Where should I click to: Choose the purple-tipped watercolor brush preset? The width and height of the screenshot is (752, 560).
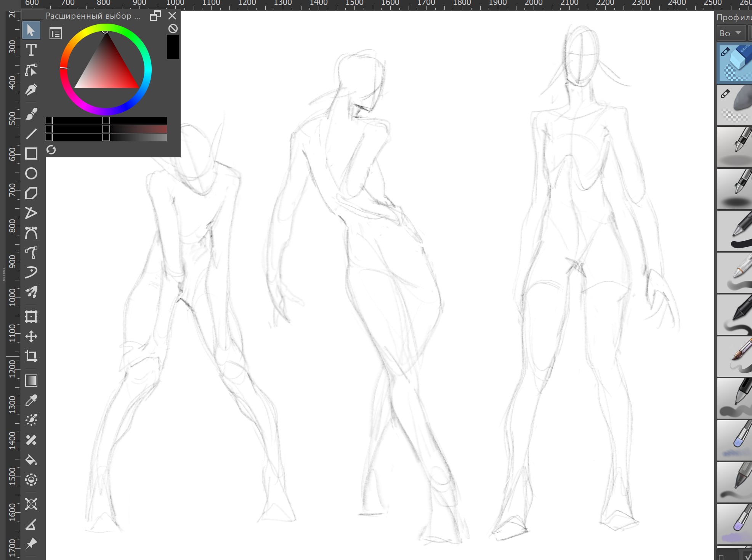pyautogui.click(x=734, y=524)
